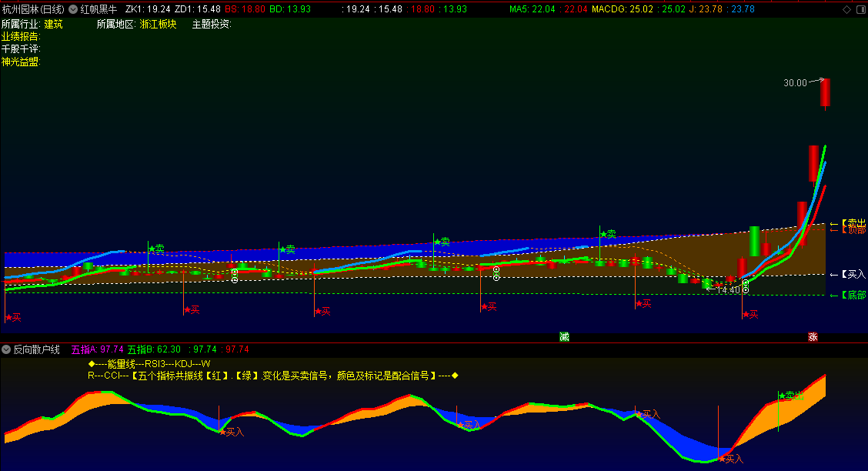The image size is (868, 471).
Task: Click the red BS: 18.80 value
Action: click(245, 9)
